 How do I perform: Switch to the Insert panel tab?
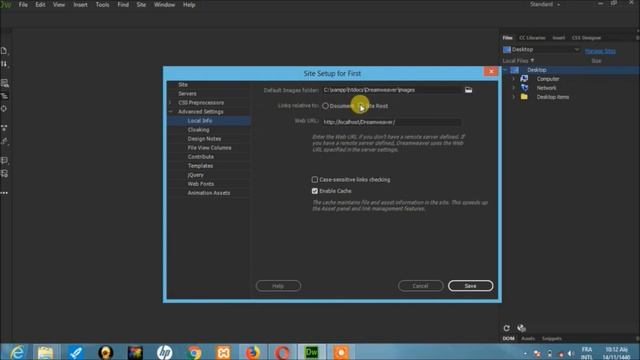click(x=559, y=38)
